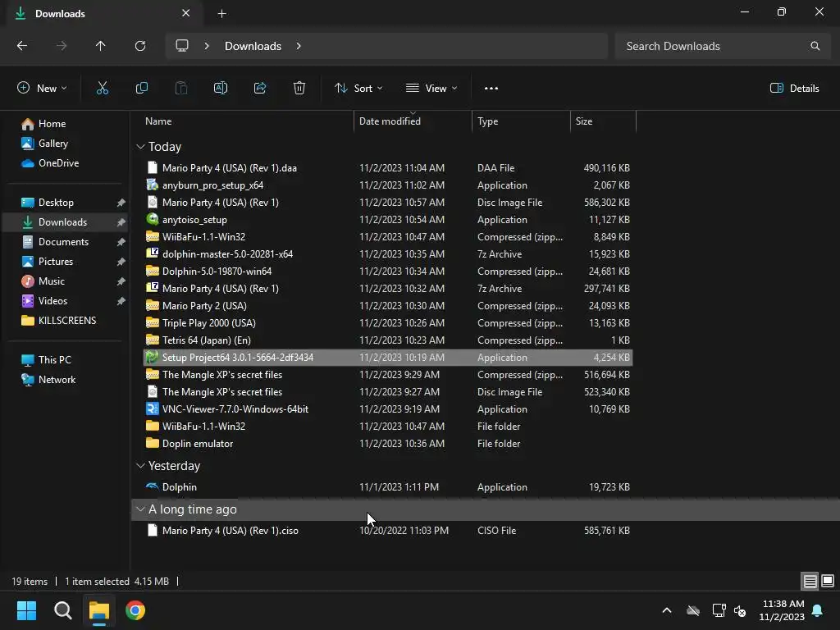
Task: Click the PC monitor icon in address bar
Action: pyautogui.click(x=182, y=46)
